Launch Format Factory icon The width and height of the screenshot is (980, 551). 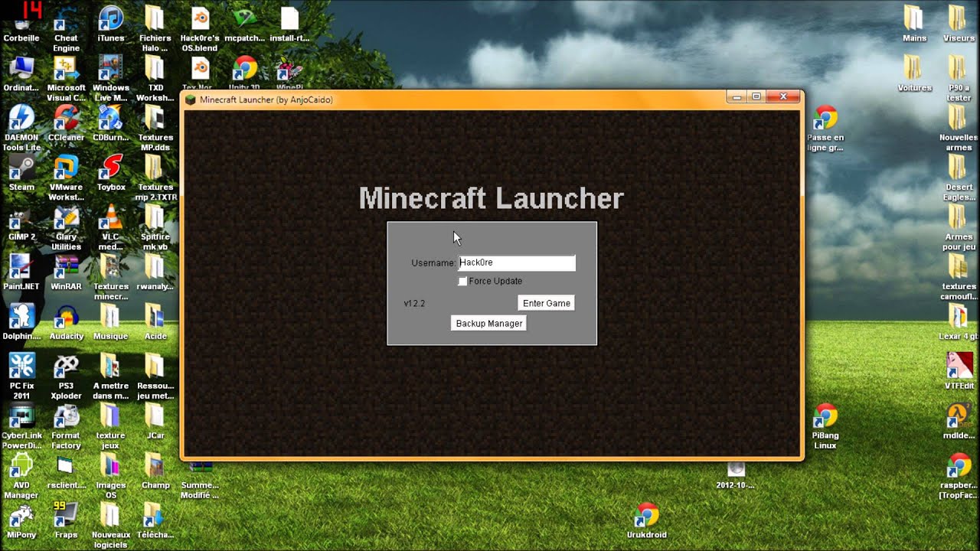(x=66, y=426)
